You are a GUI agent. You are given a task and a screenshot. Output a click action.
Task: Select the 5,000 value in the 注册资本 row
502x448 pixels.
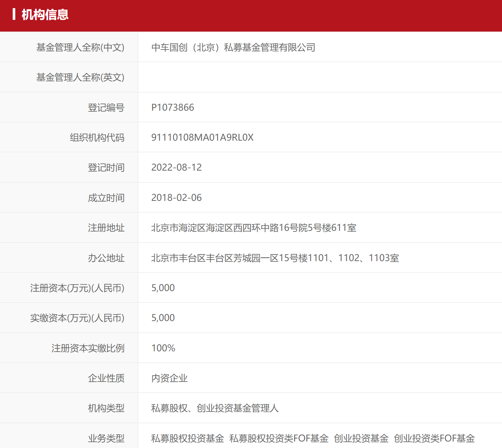coord(163,288)
